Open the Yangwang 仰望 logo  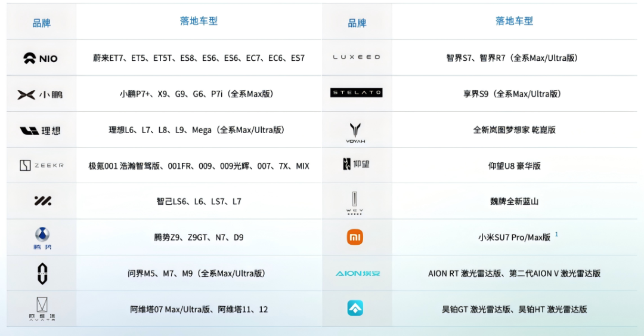click(356, 164)
